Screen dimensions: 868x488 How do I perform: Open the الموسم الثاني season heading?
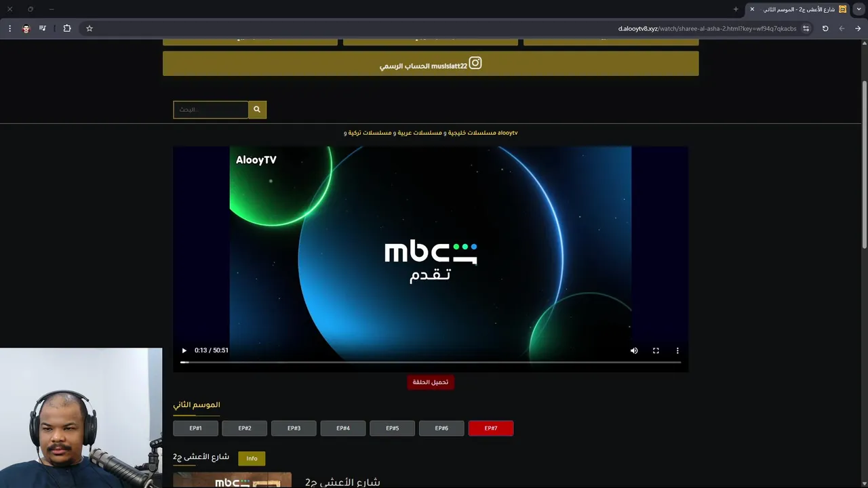(x=197, y=405)
